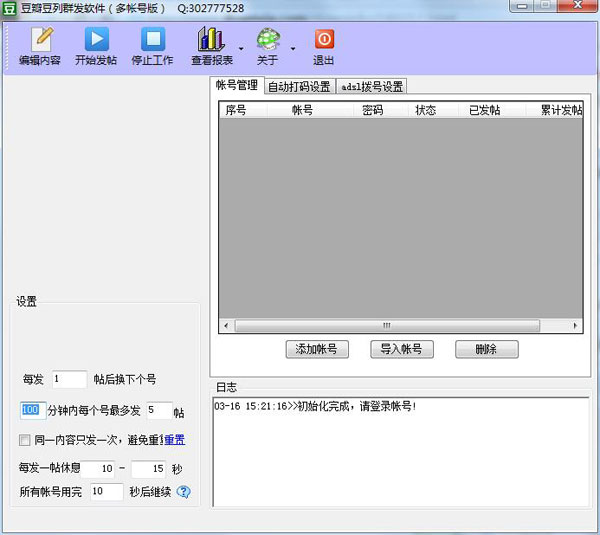Screen dimensions: 600x535
Task: Expand the dropdown arrow beside 关于
Action: pos(293,49)
